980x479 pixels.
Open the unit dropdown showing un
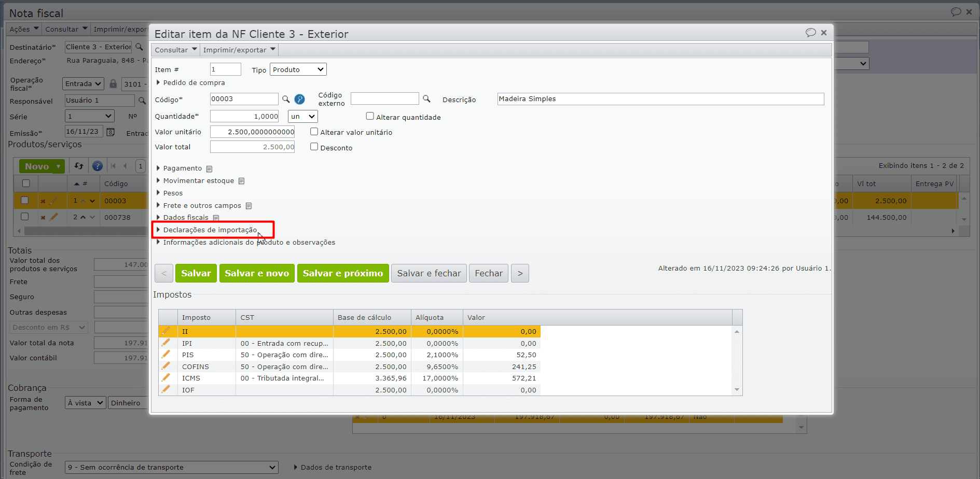click(303, 117)
